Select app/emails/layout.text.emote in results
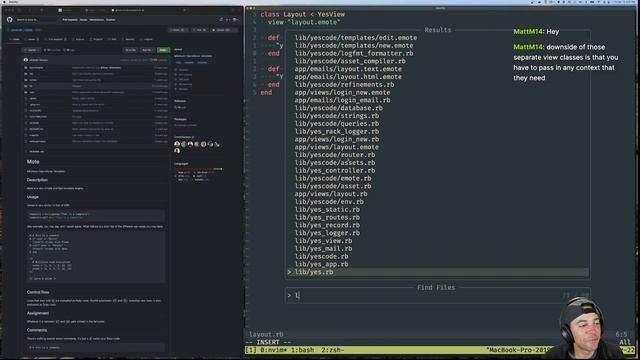 pyautogui.click(x=348, y=69)
